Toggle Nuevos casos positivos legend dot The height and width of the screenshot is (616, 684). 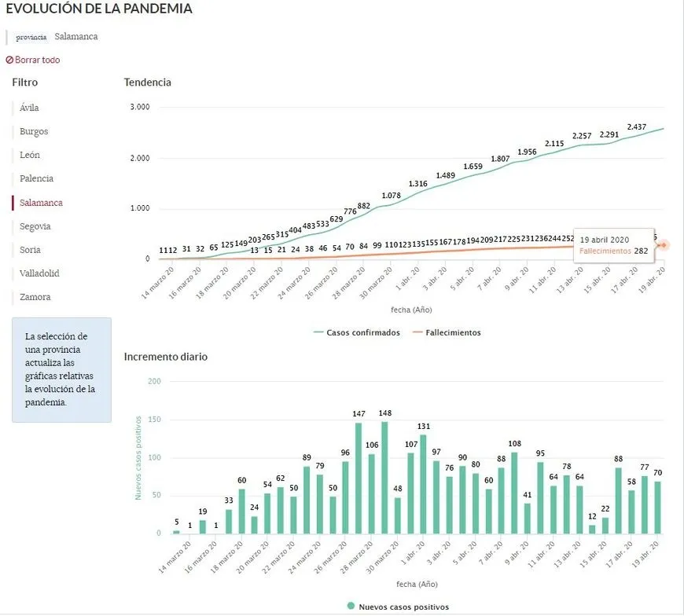tap(351, 607)
